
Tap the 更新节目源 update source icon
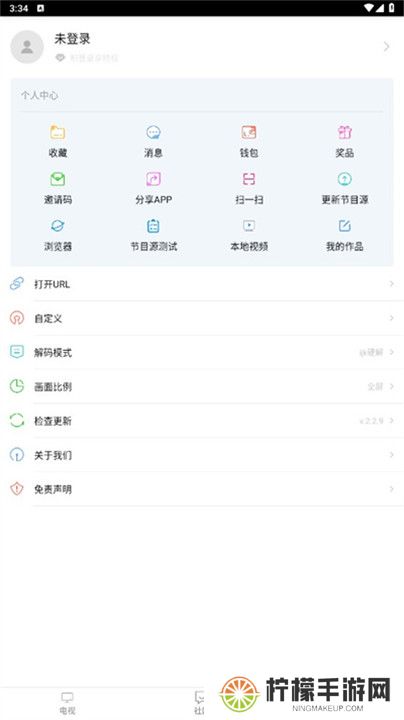[x=345, y=179]
